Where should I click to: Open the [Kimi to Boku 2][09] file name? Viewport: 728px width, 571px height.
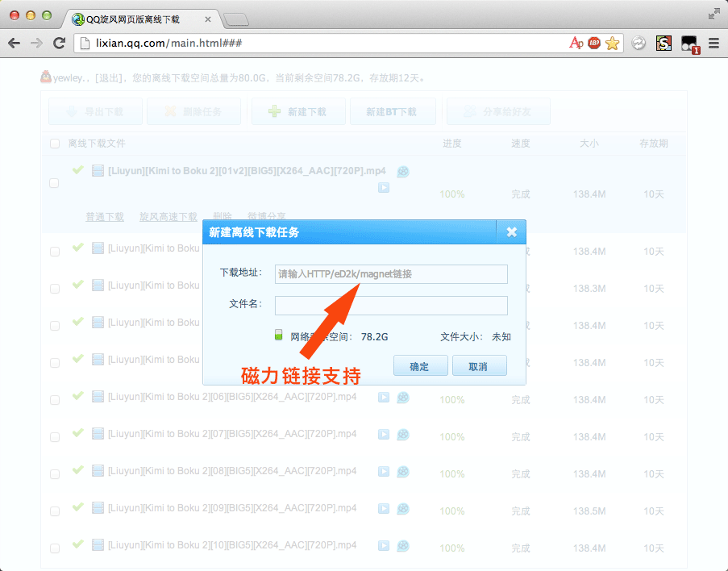pyautogui.click(x=232, y=508)
